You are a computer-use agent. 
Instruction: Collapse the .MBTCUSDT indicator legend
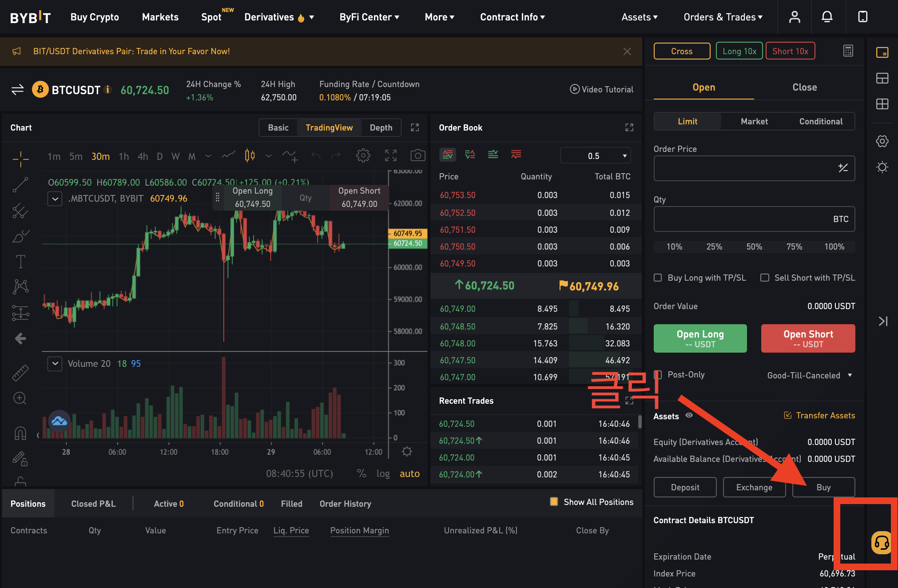pyautogui.click(x=55, y=199)
